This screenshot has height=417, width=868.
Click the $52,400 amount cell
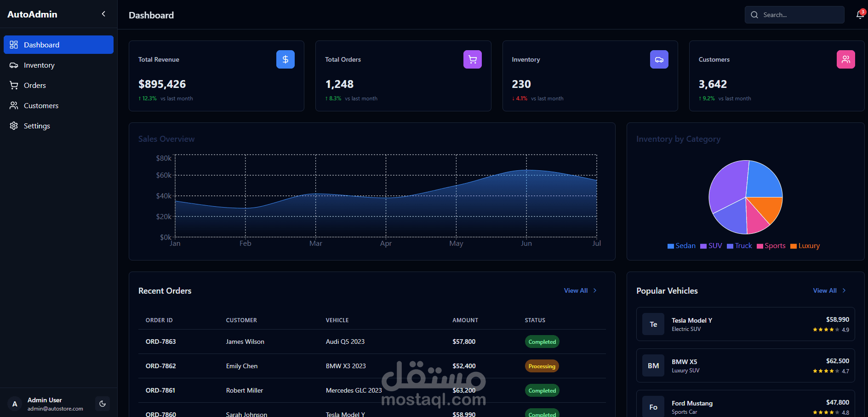pyautogui.click(x=464, y=366)
